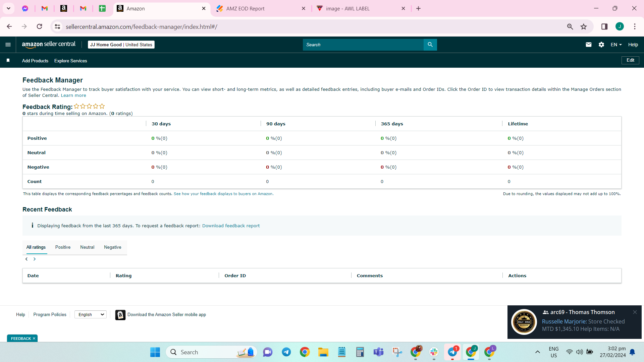Close the arc69 notification popup
Image resolution: width=644 pixels, height=362 pixels.
pos(635,312)
